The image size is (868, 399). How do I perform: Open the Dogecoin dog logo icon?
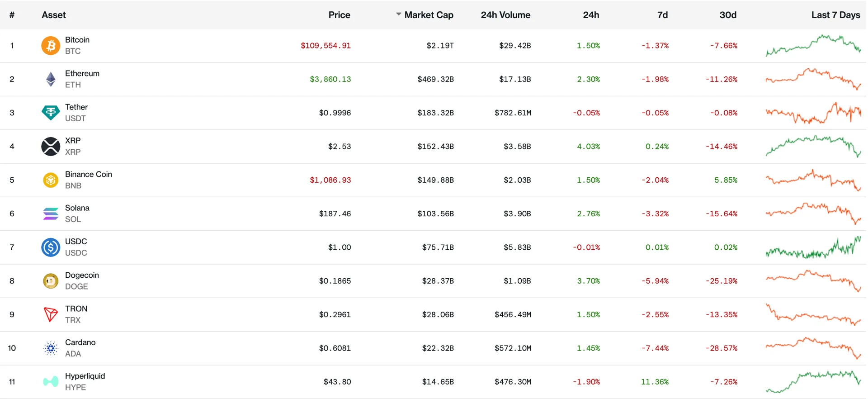pyautogui.click(x=51, y=281)
